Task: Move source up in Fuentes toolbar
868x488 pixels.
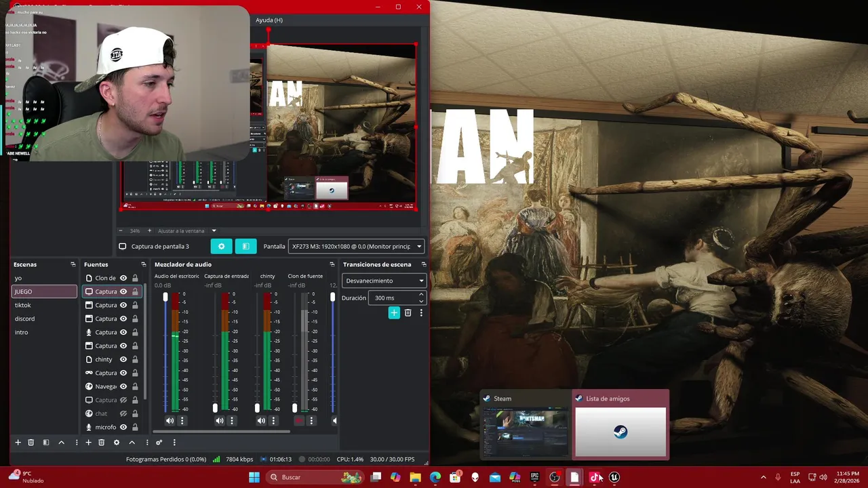Action: [x=132, y=443]
